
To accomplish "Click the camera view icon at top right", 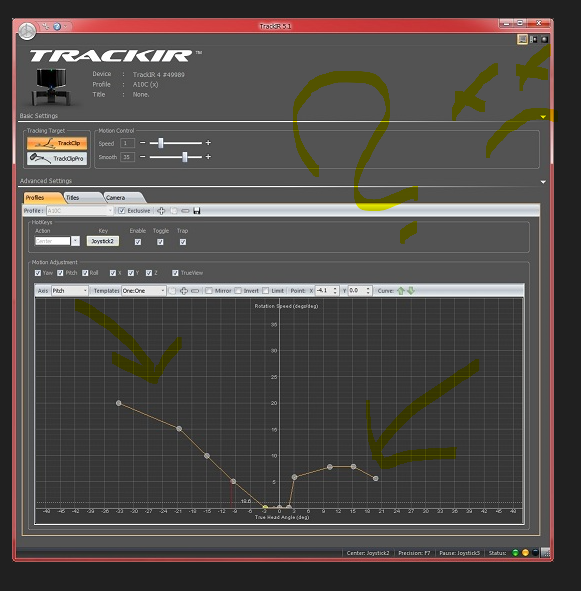I will (544, 39).
